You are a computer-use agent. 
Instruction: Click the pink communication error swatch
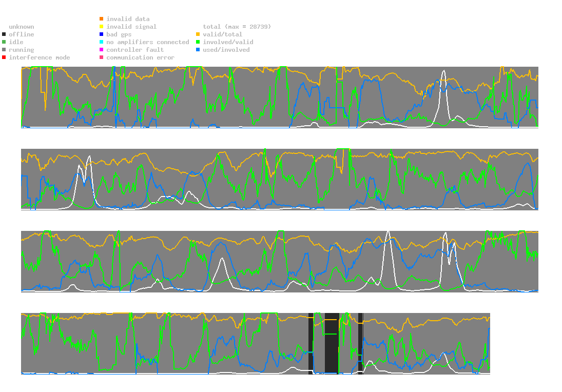pyautogui.click(x=102, y=57)
